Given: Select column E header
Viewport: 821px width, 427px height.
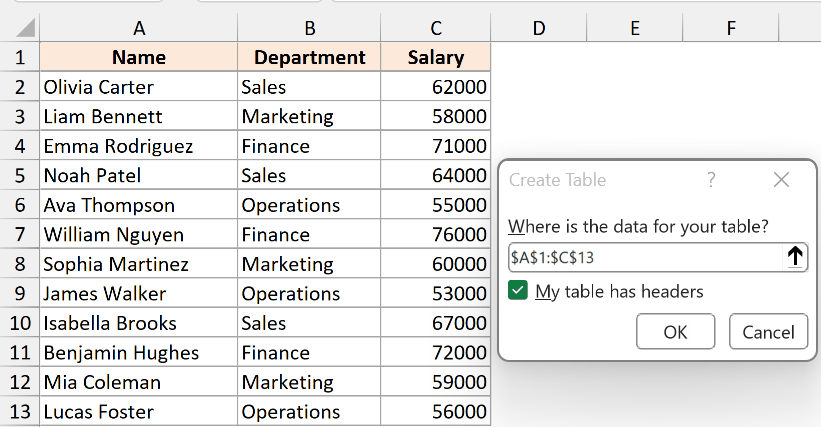Looking at the screenshot, I should click(635, 28).
